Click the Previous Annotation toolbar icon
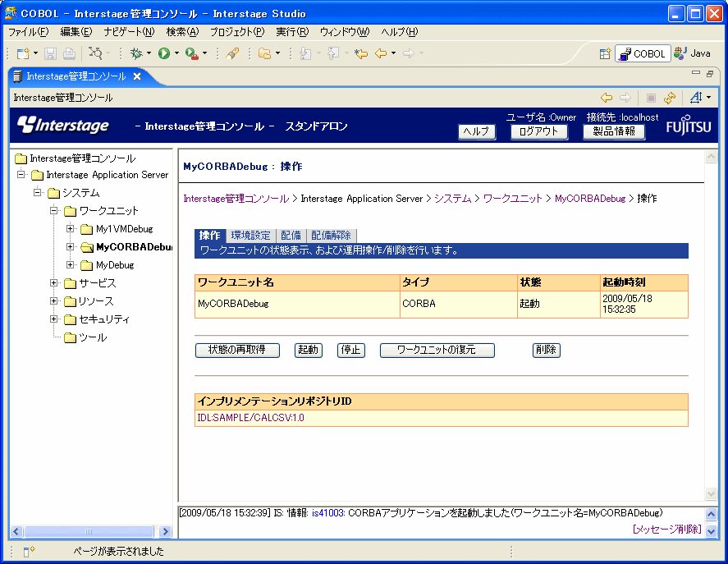The height and width of the screenshot is (564, 728). [x=333, y=54]
